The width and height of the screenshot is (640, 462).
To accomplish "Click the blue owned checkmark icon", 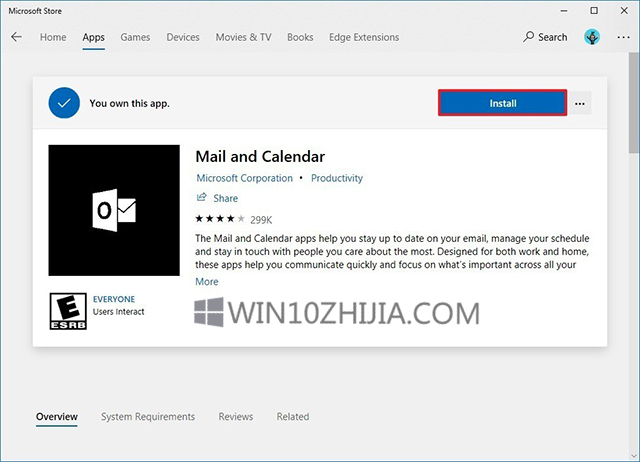I will click(x=64, y=103).
